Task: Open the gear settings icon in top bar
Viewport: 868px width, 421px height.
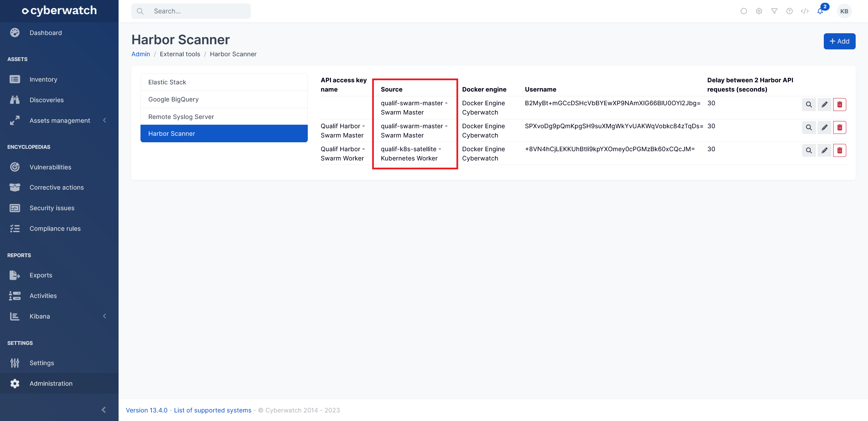Action: click(759, 11)
